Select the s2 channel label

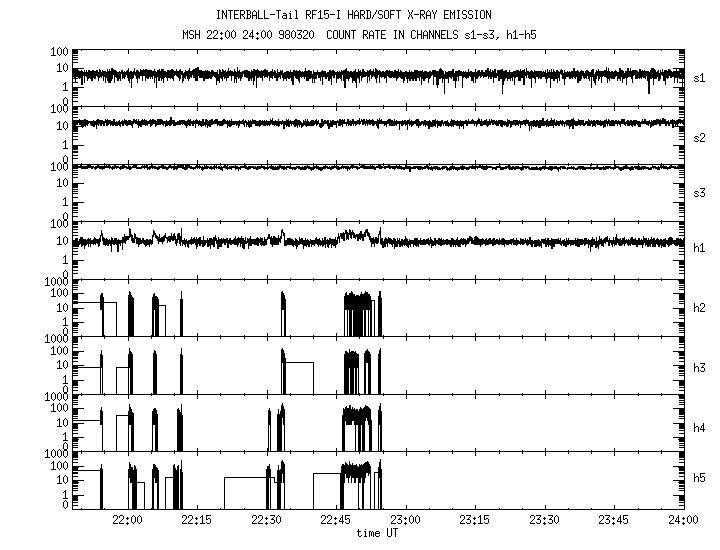[700, 137]
